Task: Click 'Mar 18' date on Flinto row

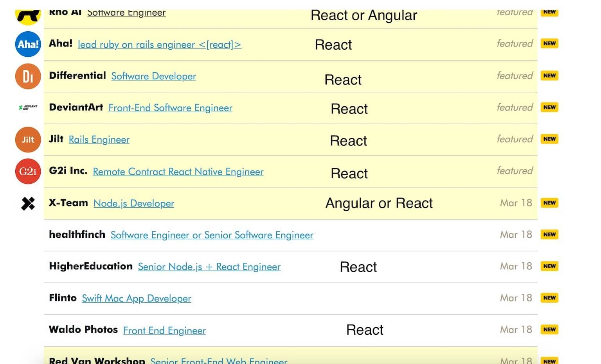Action: (516, 298)
